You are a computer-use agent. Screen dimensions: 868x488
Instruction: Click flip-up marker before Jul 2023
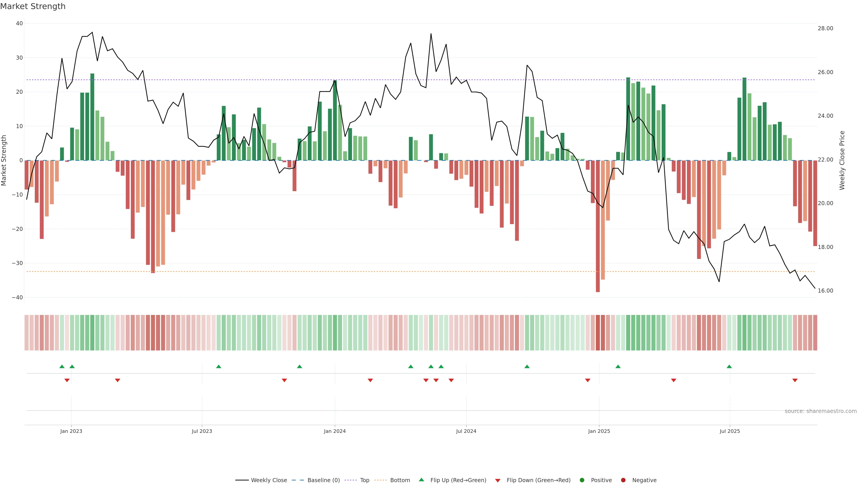point(219,366)
